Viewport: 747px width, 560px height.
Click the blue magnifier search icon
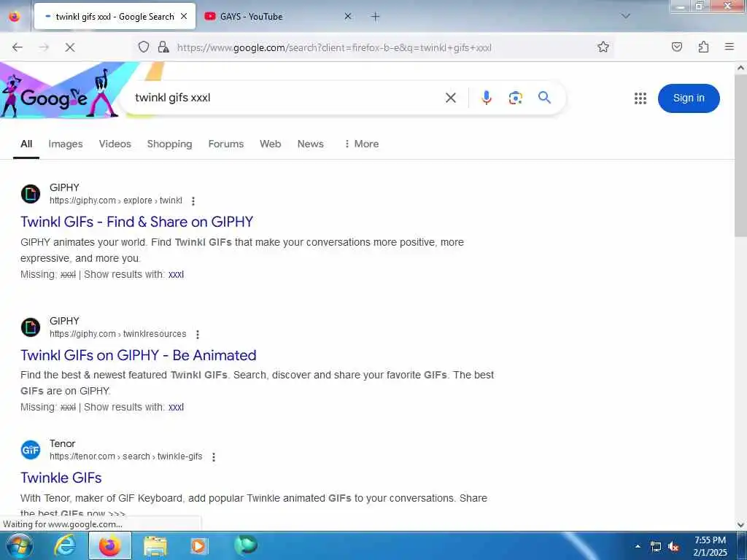[544, 98]
